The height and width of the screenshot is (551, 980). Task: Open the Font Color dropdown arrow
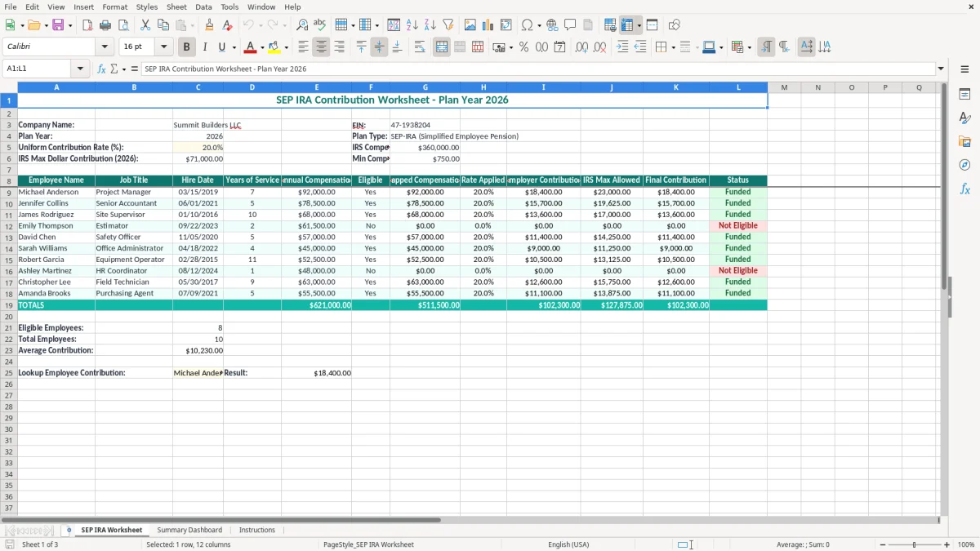[261, 47]
